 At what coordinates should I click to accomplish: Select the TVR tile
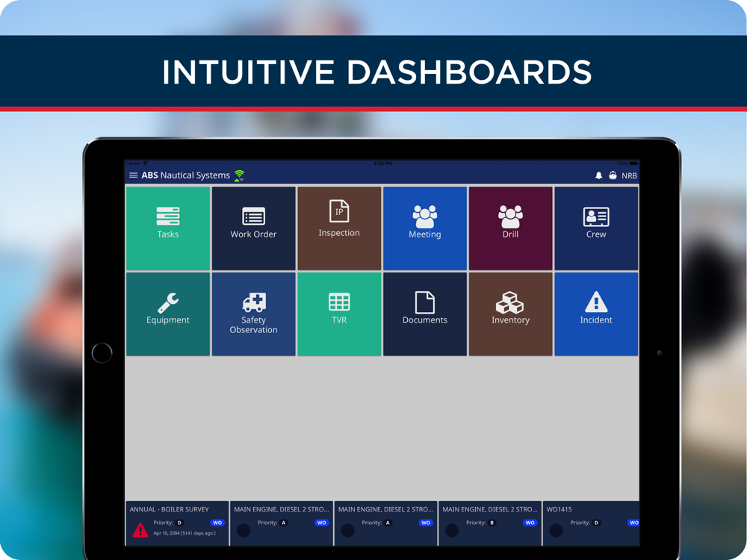[339, 314]
